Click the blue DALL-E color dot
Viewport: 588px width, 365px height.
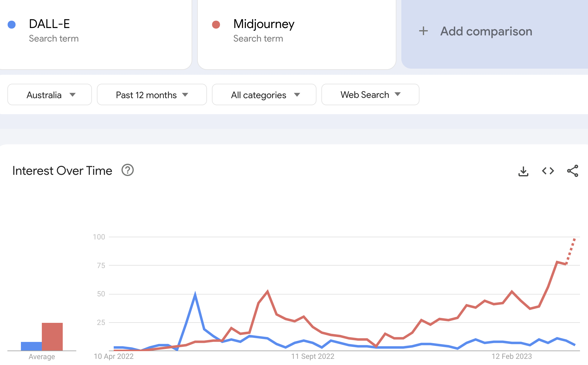(12, 25)
